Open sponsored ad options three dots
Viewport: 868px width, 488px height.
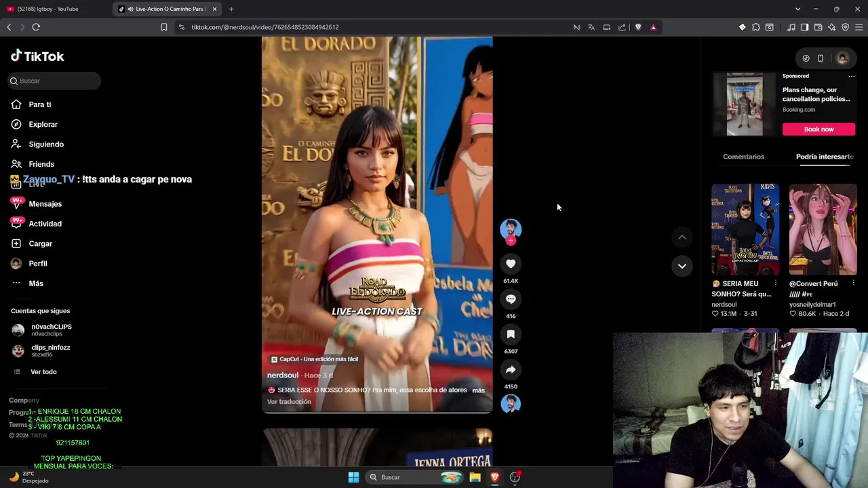(x=852, y=76)
